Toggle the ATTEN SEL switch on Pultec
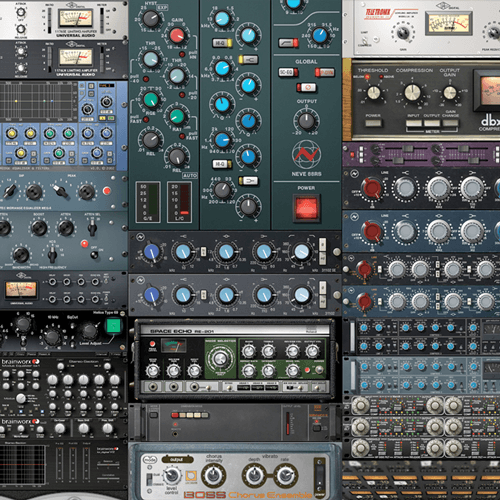This screenshot has width=500, height=500. point(92,227)
